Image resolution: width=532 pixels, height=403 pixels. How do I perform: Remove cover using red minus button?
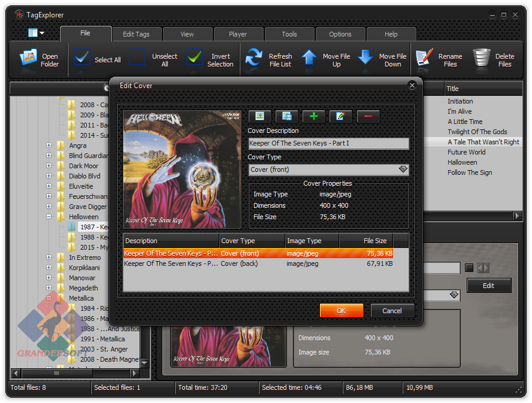coord(368,116)
